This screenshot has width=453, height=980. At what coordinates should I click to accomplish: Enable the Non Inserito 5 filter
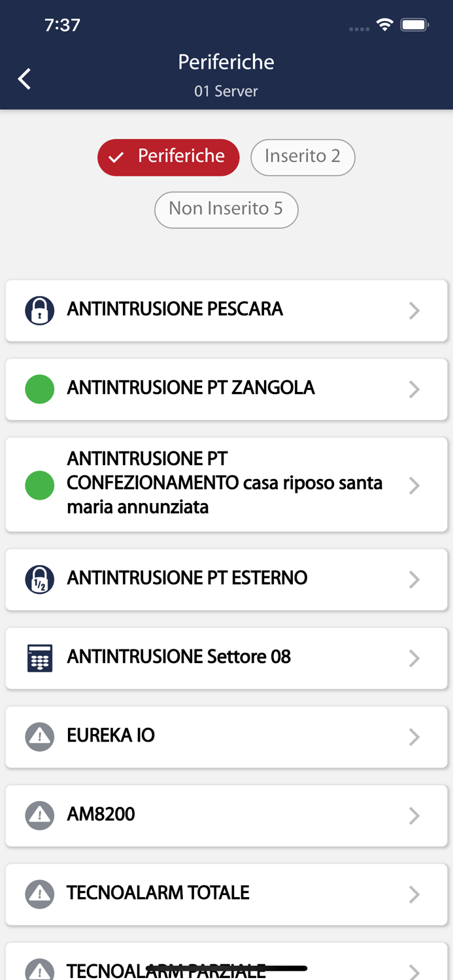[226, 210]
